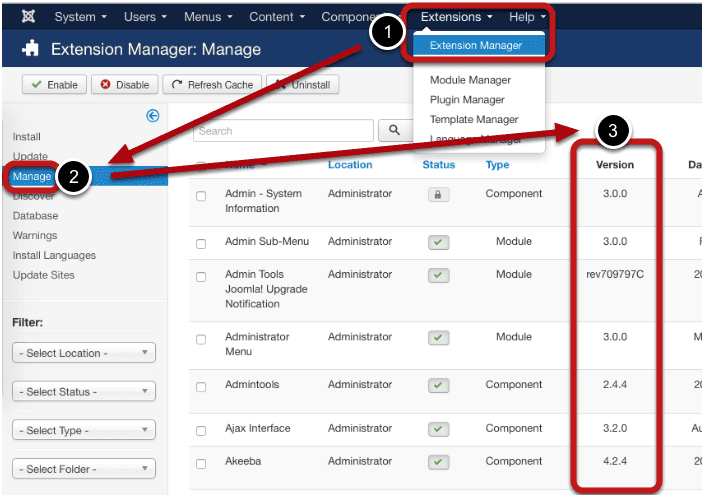The width and height of the screenshot is (704, 498).
Task: Tick the Akeeba row checkbox
Action: click(201, 464)
